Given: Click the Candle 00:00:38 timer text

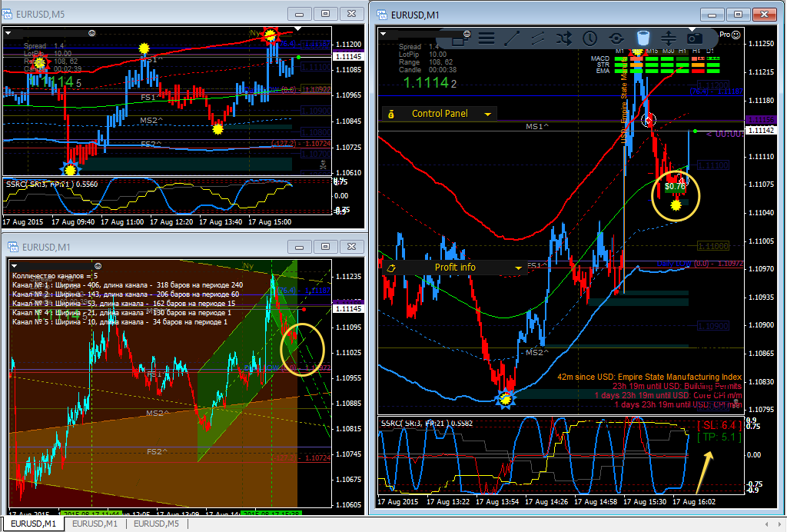Looking at the screenshot, I should coord(427,70).
